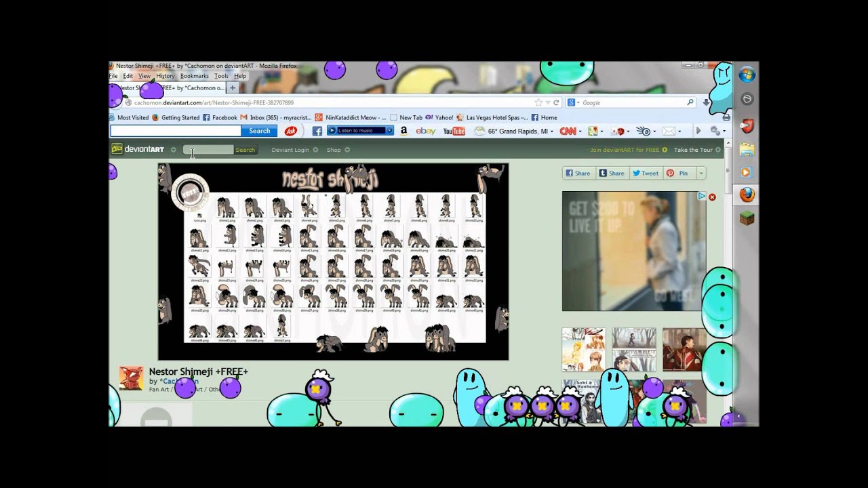
Task: Share on Facebook button
Action: click(578, 173)
